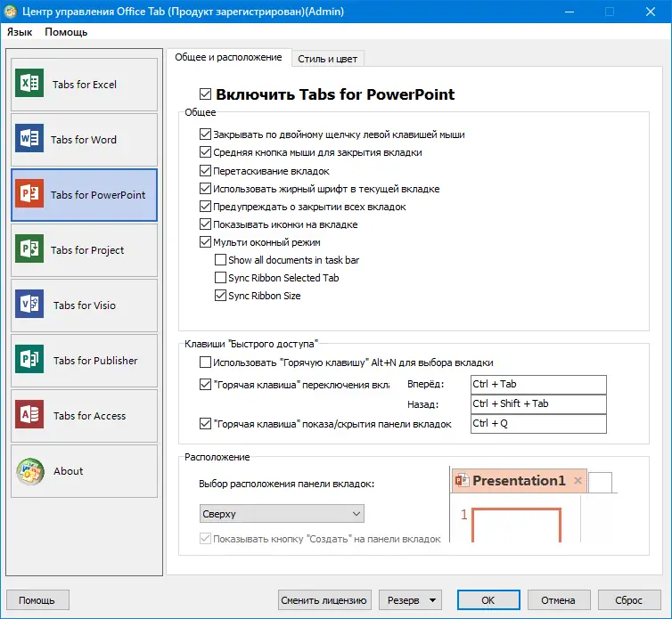The image size is (672, 619).
Task: Open the Помощь menu
Action: coord(66,32)
